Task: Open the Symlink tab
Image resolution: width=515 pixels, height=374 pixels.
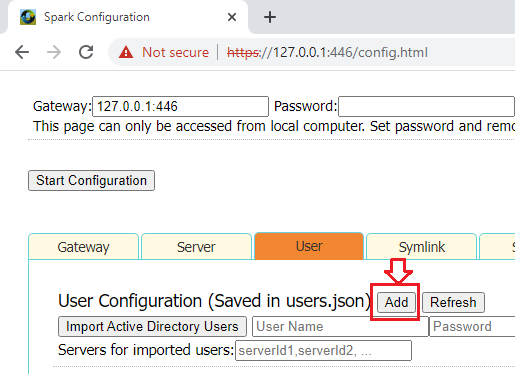Action: coord(422,247)
